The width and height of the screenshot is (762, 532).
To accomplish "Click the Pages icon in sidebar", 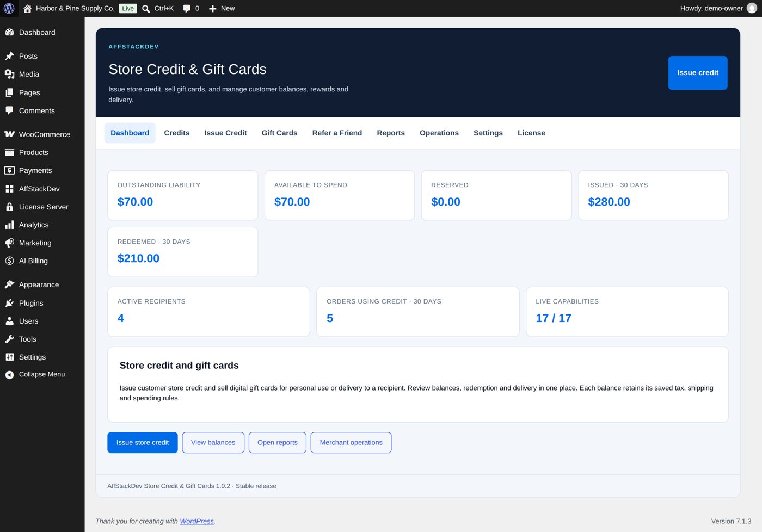I will click(9, 92).
